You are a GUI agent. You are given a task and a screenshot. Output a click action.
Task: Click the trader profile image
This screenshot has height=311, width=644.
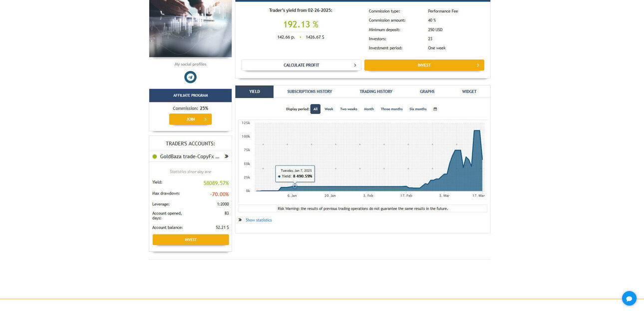[x=190, y=28]
